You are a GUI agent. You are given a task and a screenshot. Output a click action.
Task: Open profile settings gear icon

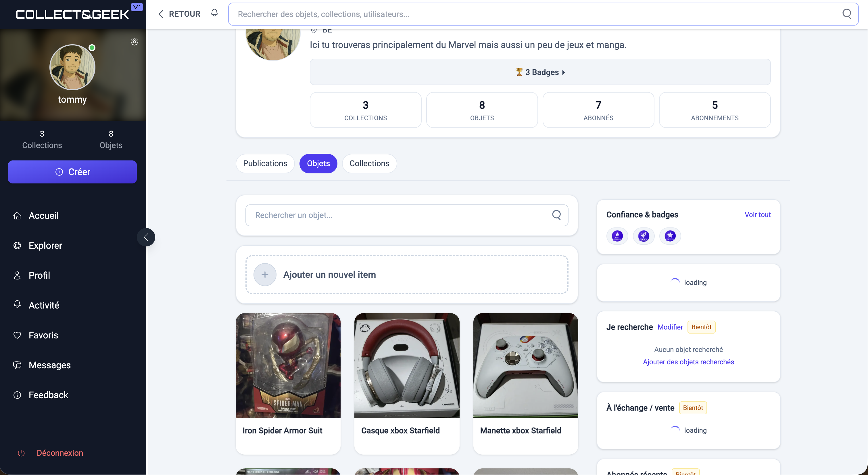tap(135, 42)
